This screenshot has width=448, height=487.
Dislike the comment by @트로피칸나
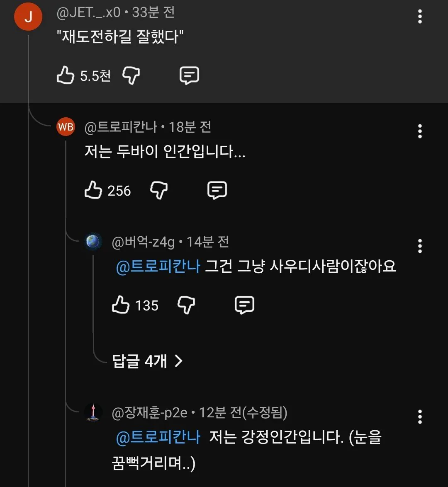click(159, 191)
